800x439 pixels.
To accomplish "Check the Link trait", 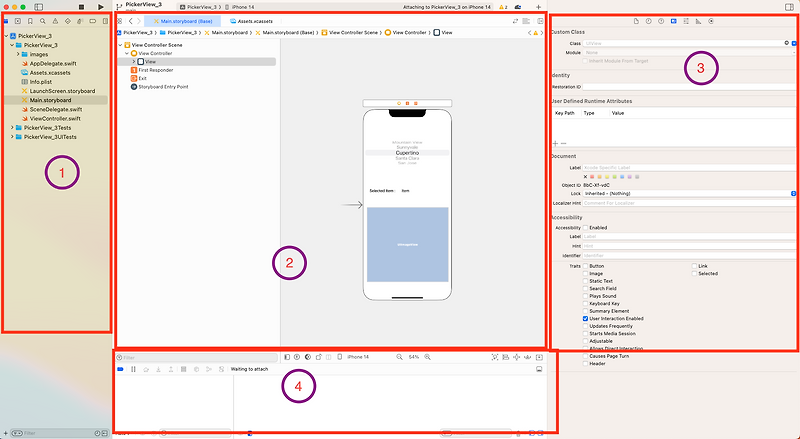I will click(x=694, y=266).
